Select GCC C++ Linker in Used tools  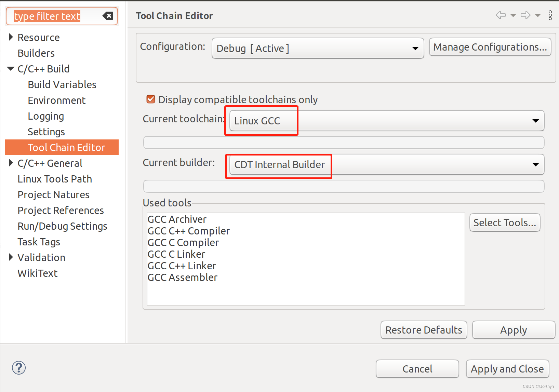point(182,266)
